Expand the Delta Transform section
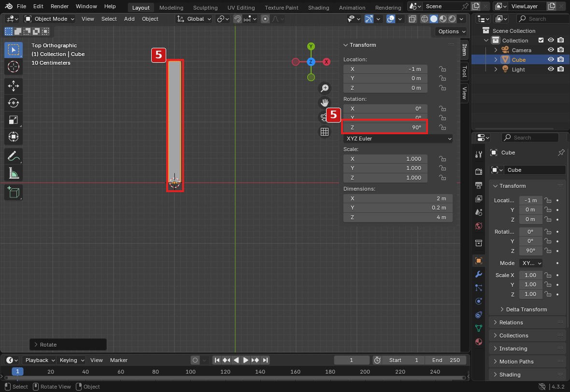Viewport: 570px width, 392px height. coord(526,309)
